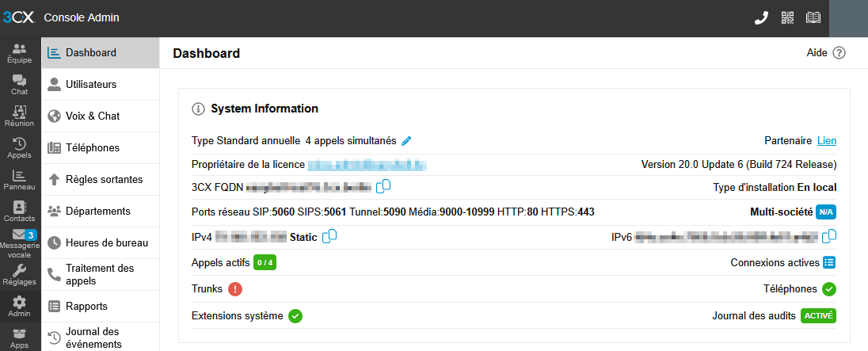Open the Connexions actives list icon
868x351 pixels.
tap(828, 262)
